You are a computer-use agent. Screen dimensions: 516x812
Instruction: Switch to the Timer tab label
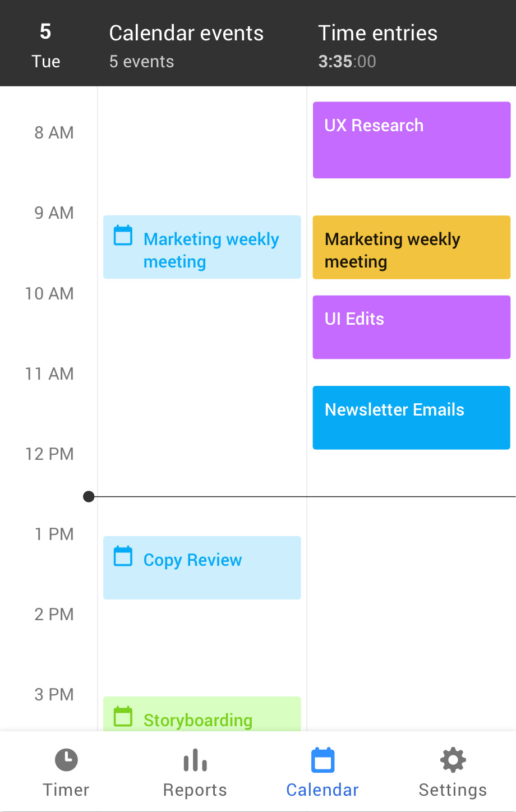(66, 790)
